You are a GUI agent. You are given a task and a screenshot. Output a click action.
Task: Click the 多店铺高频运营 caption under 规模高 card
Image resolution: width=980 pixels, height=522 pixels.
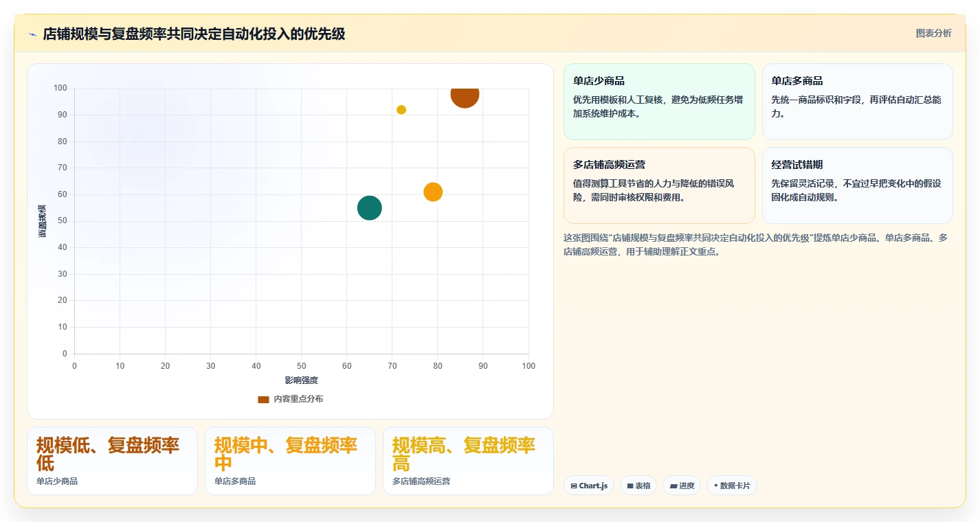[x=421, y=481]
